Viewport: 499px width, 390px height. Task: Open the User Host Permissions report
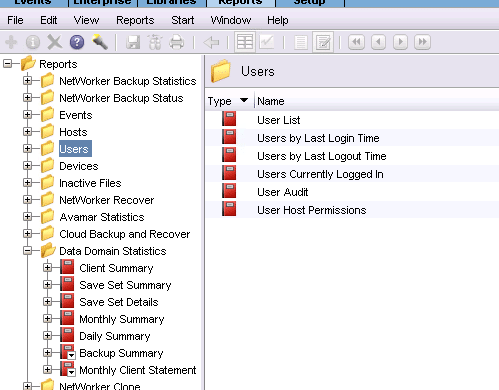click(311, 210)
